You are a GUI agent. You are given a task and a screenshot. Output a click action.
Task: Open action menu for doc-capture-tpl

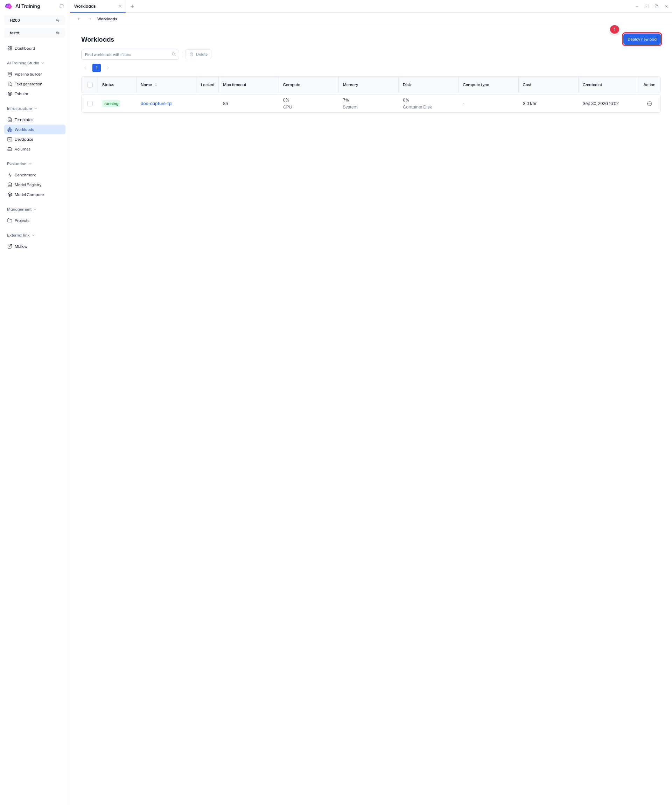(649, 104)
